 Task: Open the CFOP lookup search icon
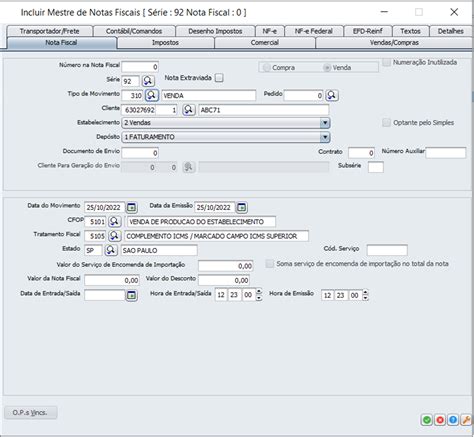tap(114, 221)
